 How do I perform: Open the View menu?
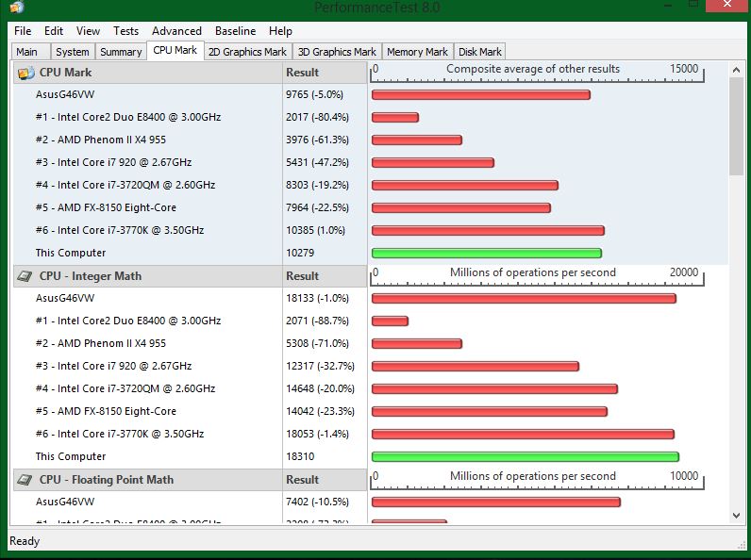pos(88,31)
